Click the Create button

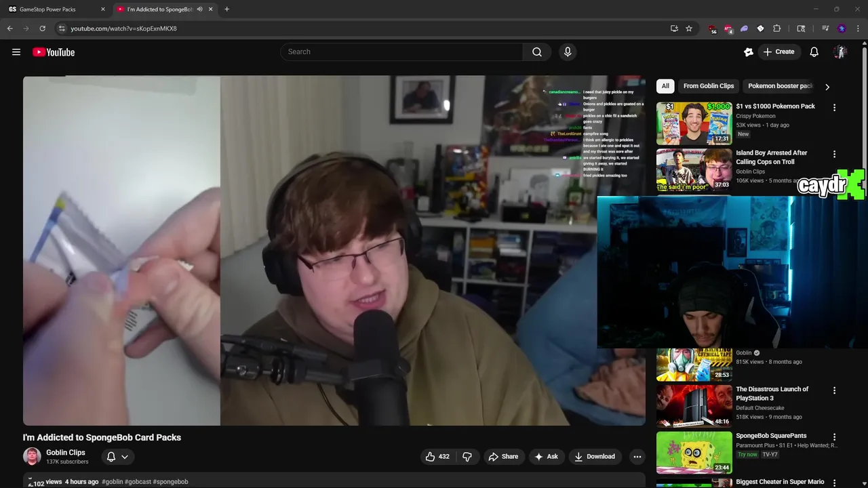[778, 52]
